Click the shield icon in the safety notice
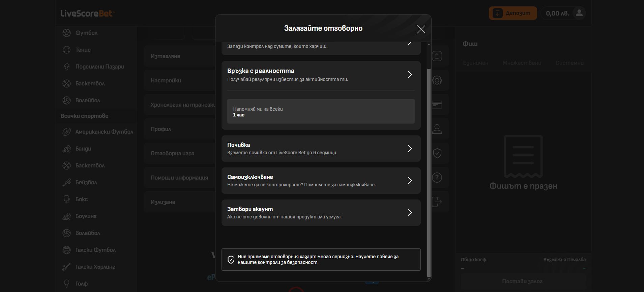Viewport: 644px width, 292px height. 231,260
